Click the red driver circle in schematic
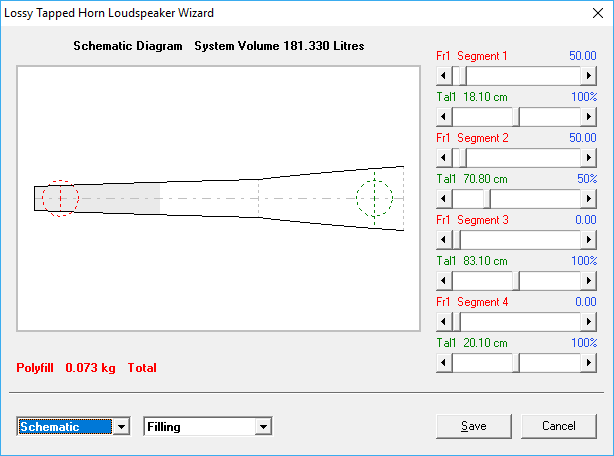Viewport: 614px width, 456px height. (x=60, y=198)
